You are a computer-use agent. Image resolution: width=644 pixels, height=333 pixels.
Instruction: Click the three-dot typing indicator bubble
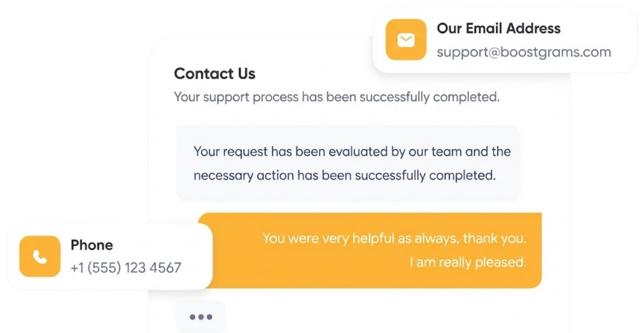pos(201,317)
